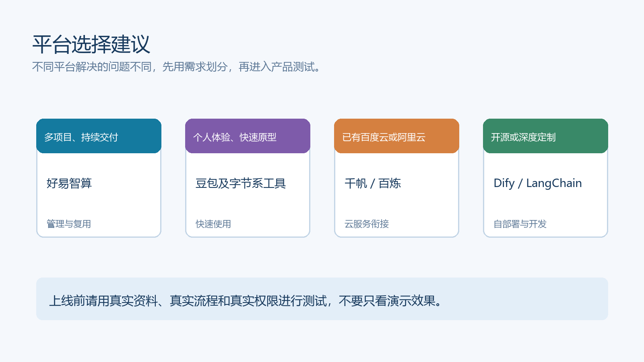
Task: Select the platform name 好易智算
Action: click(x=69, y=183)
